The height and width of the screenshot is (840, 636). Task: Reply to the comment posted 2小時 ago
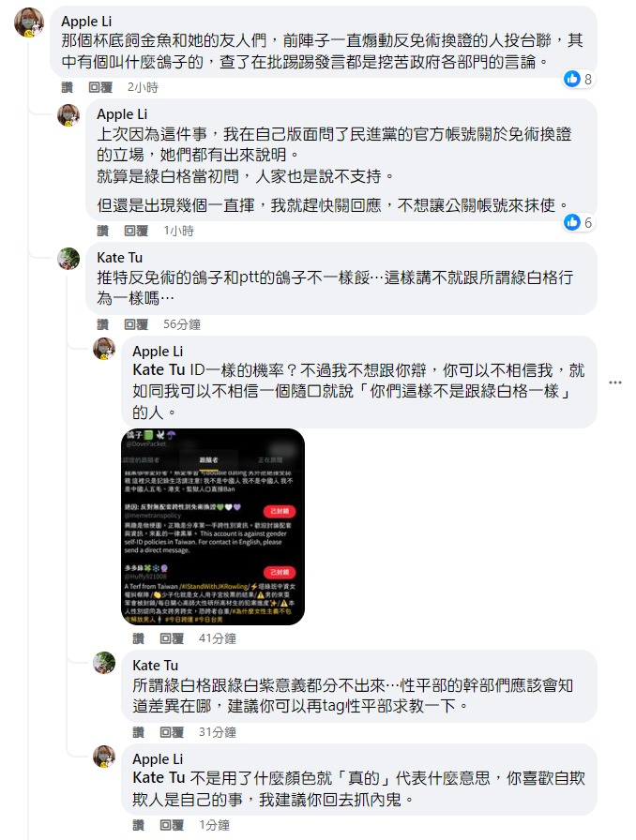click(100, 87)
